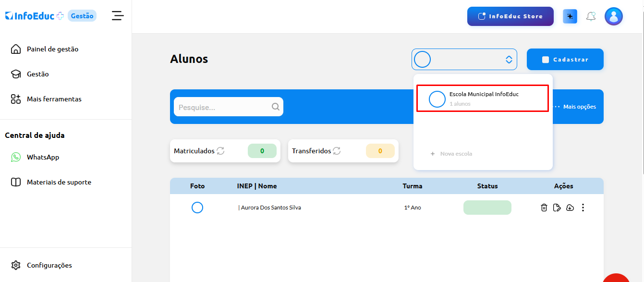Click the '1 alunos' subtitle text
This screenshot has height=282, width=644.
[x=460, y=104]
